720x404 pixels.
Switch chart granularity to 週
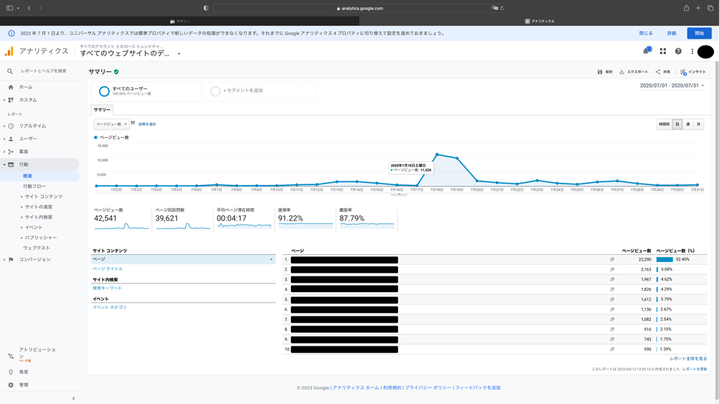pyautogui.click(x=688, y=124)
